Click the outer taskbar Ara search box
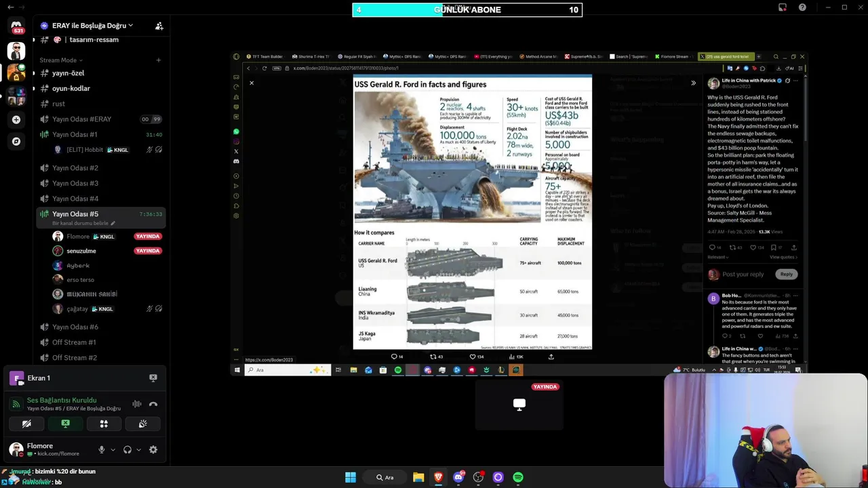Screen dimensions: 868x488 click(x=385, y=477)
